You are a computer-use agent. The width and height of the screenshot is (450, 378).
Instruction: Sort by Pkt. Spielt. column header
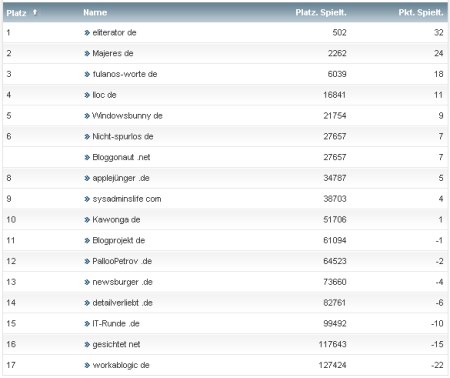point(421,13)
